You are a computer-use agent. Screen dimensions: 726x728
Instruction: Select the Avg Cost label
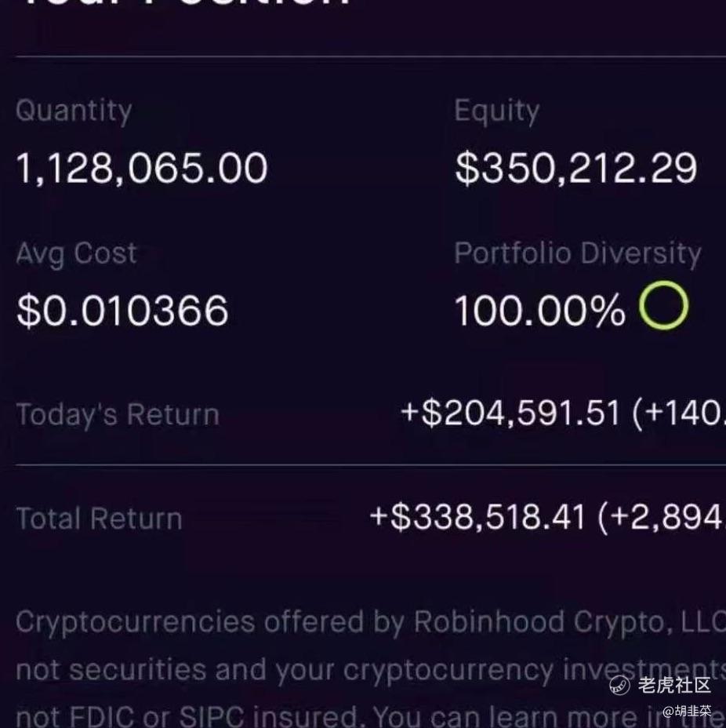coord(77,254)
